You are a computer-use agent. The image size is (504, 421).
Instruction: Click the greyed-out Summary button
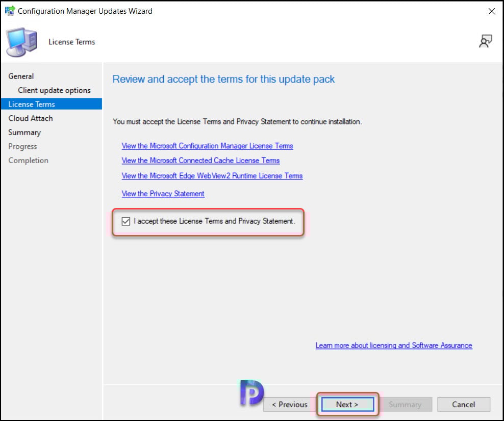tap(405, 404)
